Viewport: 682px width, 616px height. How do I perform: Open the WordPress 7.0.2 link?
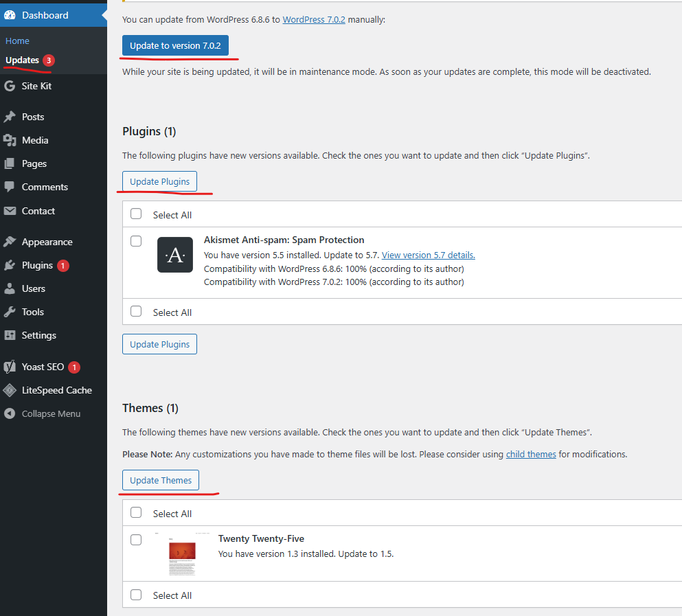tap(314, 20)
